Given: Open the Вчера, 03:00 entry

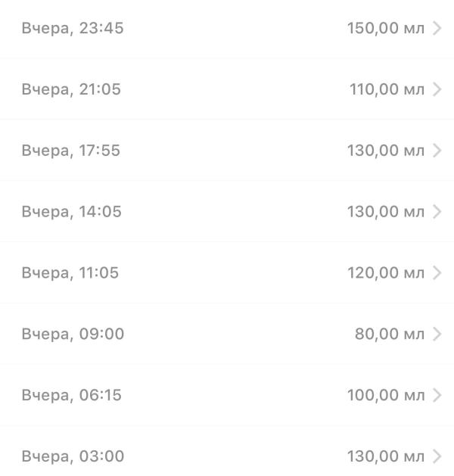Looking at the screenshot, I should tap(73, 456).
